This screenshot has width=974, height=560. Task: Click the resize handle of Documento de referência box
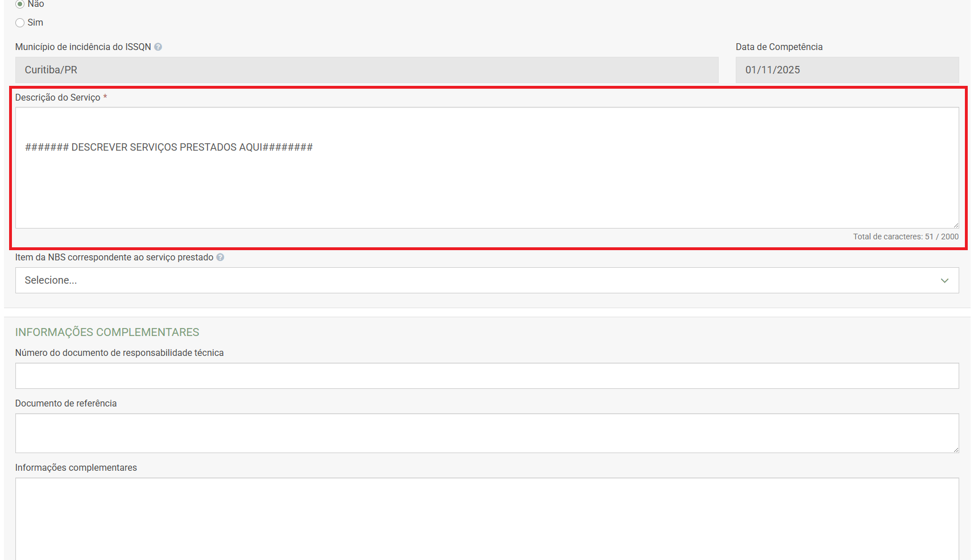tap(956, 450)
